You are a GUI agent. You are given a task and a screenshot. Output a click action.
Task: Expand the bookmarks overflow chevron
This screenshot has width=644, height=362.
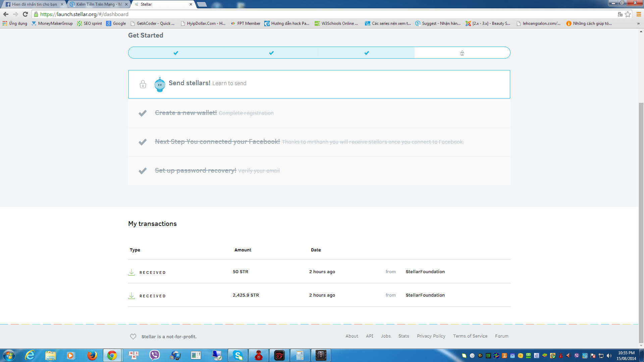(x=638, y=23)
